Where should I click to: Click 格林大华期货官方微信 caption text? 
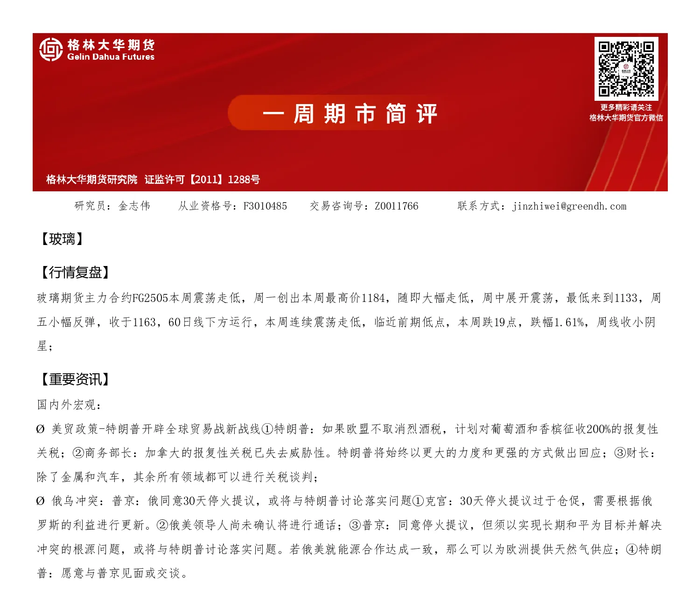(x=626, y=118)
